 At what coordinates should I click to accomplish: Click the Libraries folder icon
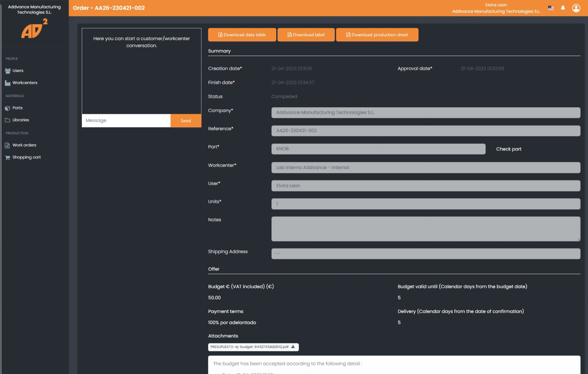[8, 120]
